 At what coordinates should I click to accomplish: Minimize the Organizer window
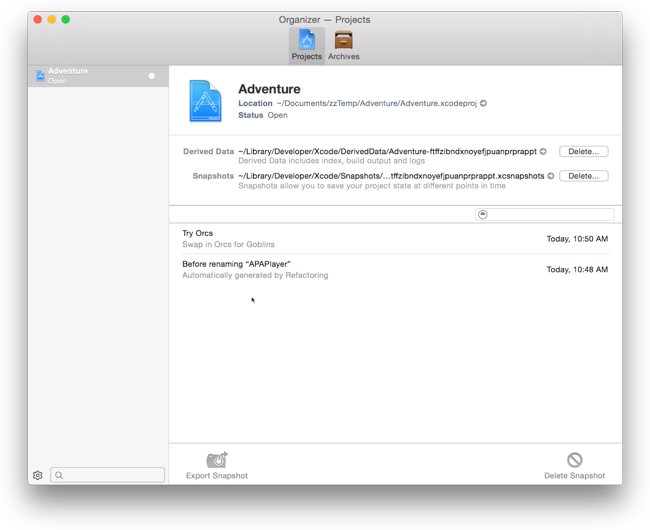52,19
